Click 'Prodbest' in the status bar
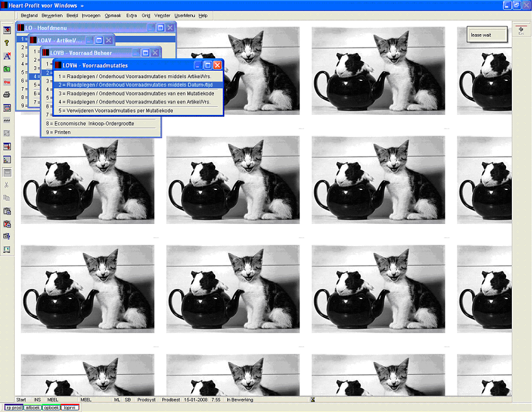 pyautogui.click(x=170, y=400)
